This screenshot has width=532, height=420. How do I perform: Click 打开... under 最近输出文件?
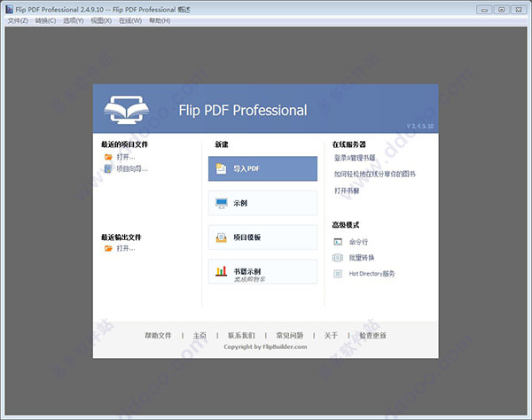126,248
